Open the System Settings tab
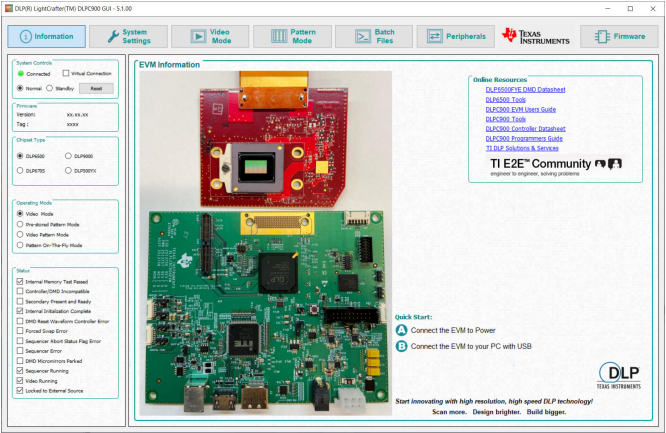 coord(128,37)
